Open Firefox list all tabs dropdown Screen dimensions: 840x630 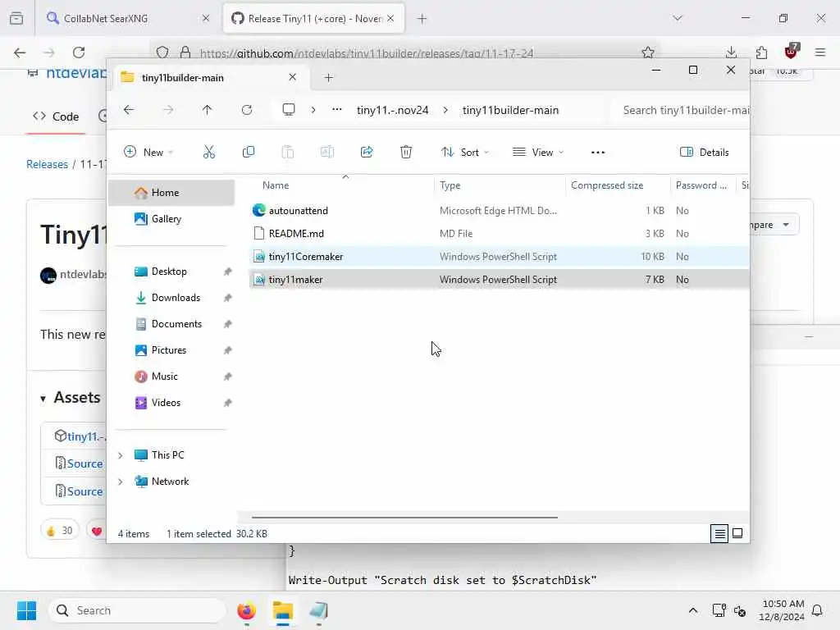[678, 18]
